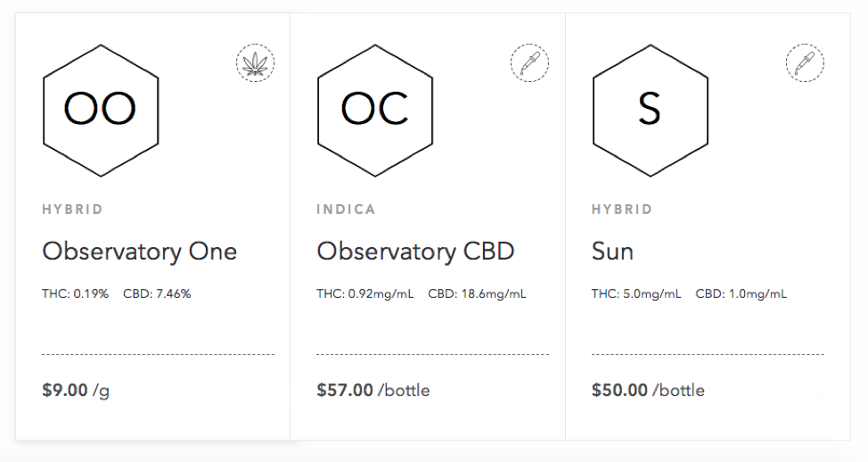Click the INDICA label above Observatory CBD
The image size is (868, 462).
click(x=346, y=210)
